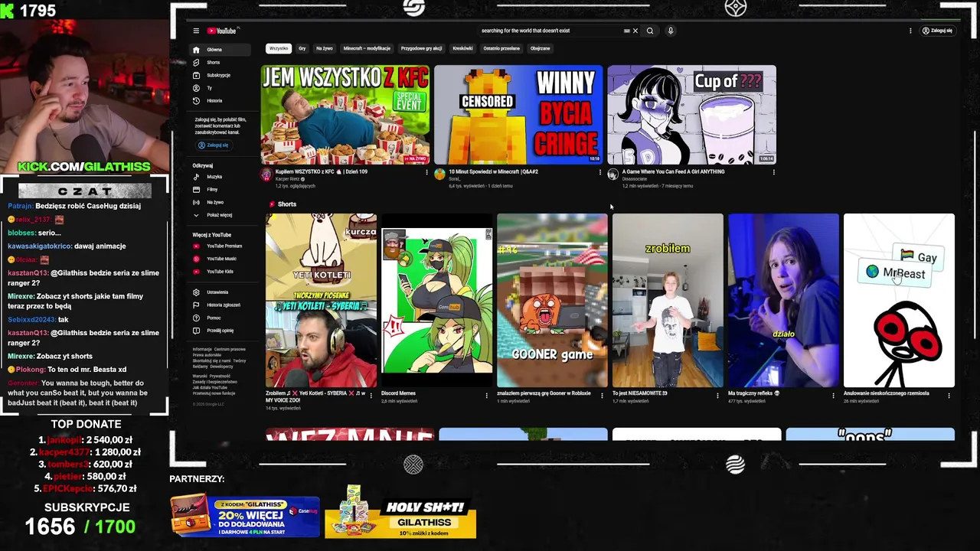Open the Ty section in sidebar
Viewport: 980px width, 551px height.
point(220,88)
